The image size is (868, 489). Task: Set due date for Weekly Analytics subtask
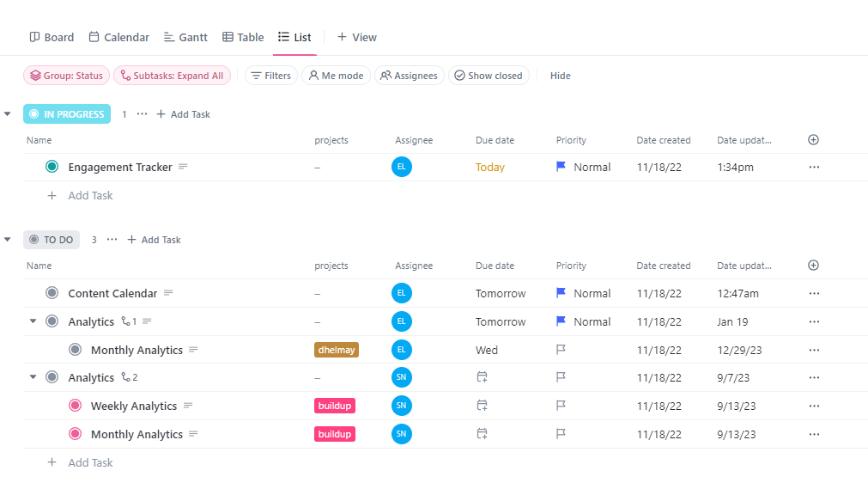coord(482,406)
